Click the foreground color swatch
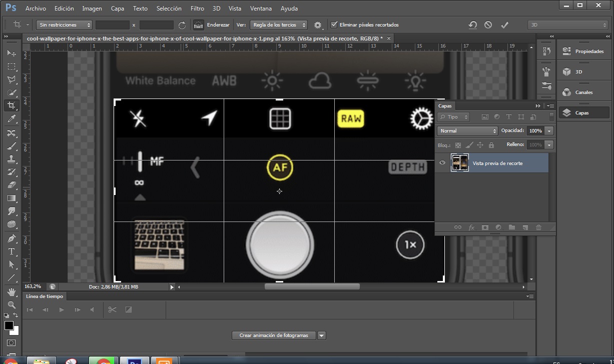 (9, 325)
